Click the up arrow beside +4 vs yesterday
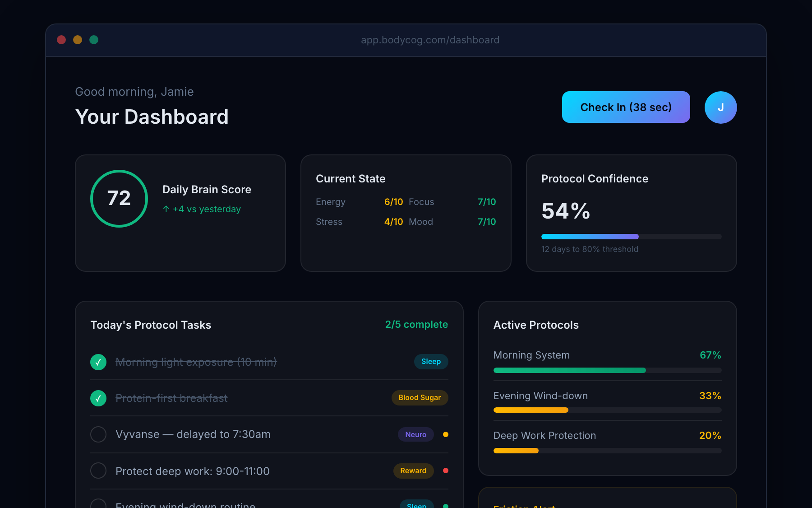Image resolution: width=812 pixels, height=508 pixels. (x=166, y=209)
